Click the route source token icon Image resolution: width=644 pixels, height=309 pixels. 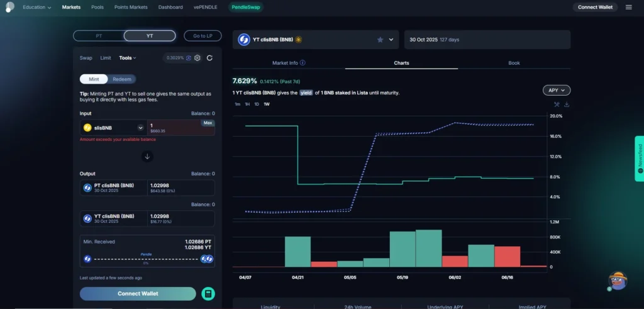click(87, 259)
